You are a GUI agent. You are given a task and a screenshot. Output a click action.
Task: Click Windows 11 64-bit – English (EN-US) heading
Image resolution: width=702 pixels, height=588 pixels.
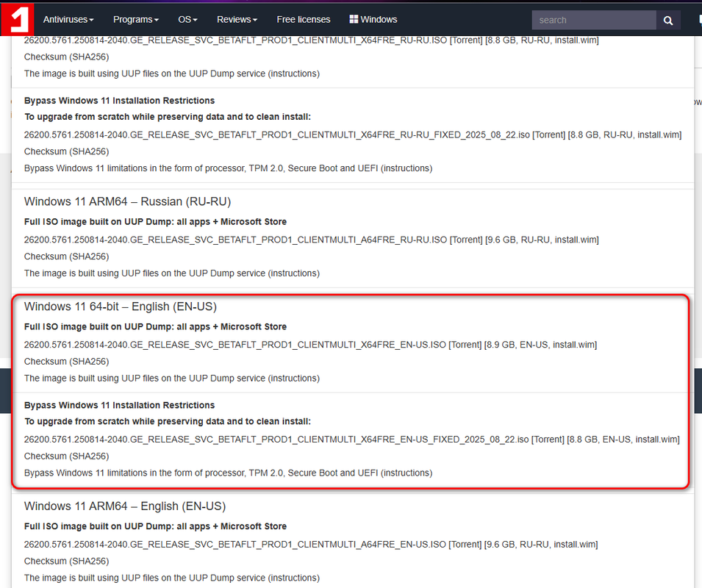coord(121,306)
